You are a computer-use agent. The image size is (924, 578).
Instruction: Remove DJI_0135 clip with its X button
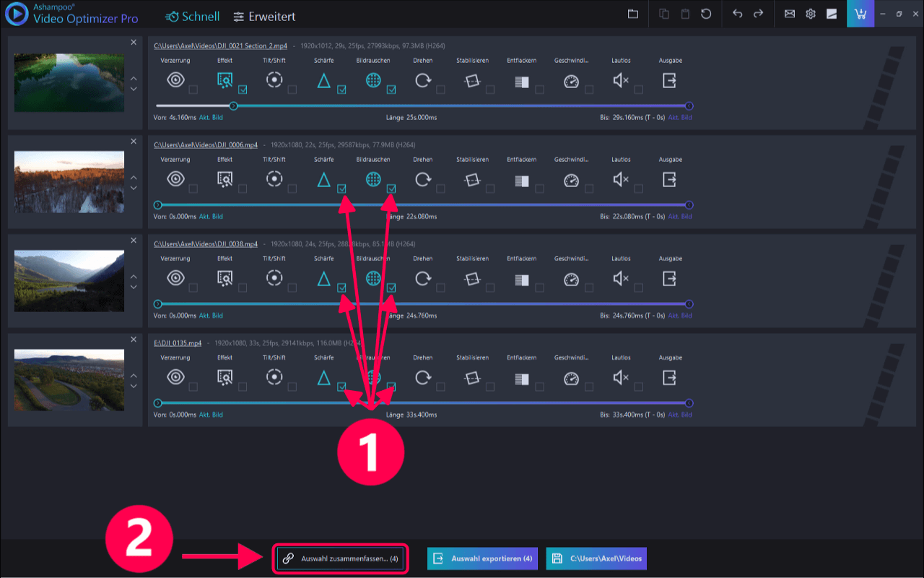(x=134, y=340)
